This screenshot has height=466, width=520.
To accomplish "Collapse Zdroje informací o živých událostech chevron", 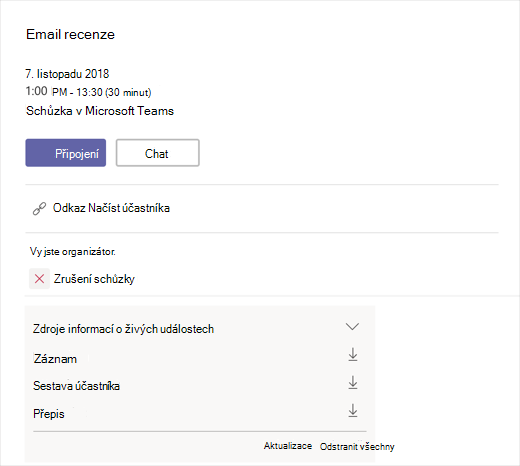I will pyautogui.click(x=352, y=326).
